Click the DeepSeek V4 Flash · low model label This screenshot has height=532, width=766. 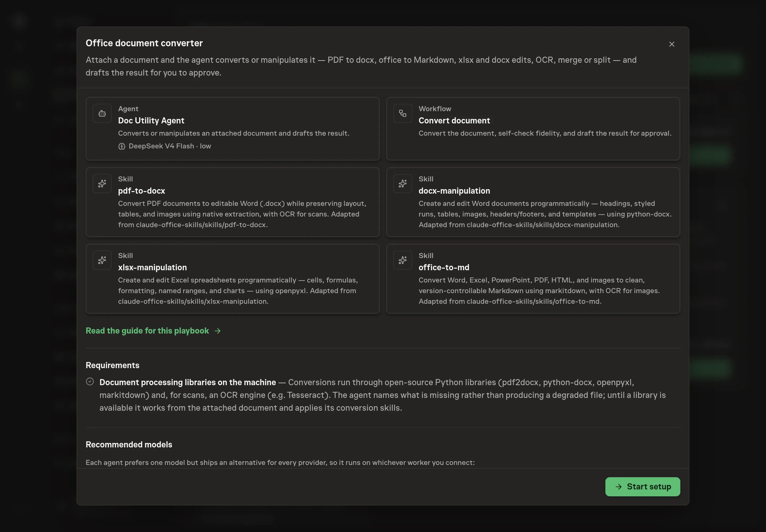(x=170, y=146)
